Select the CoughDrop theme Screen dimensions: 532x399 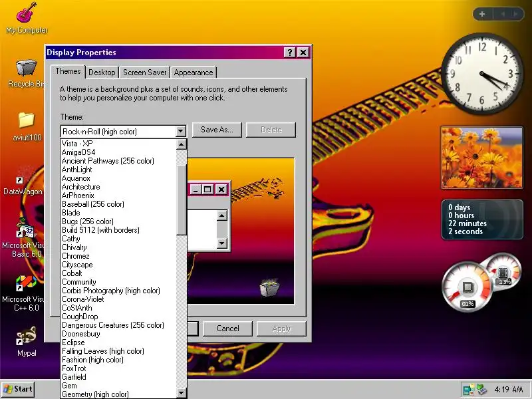pos(119,317)
